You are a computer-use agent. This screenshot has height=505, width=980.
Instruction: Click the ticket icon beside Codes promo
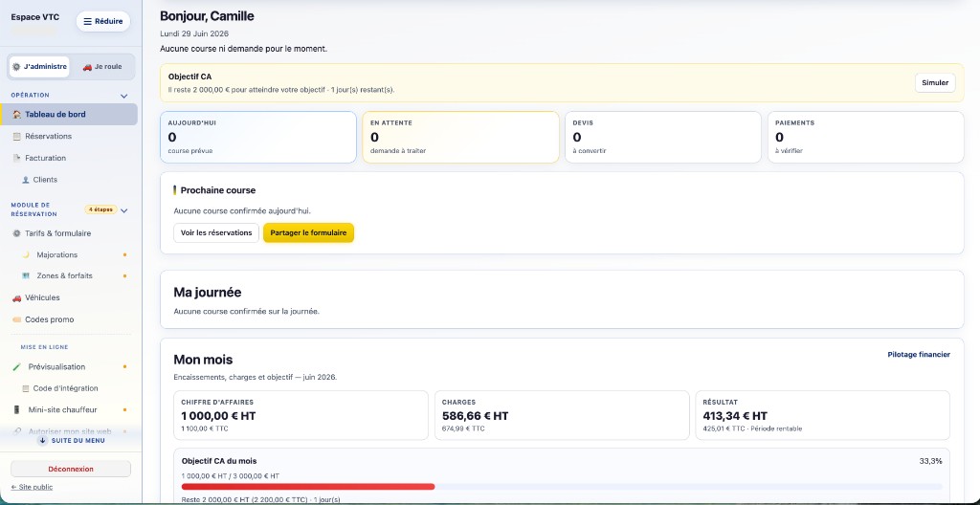pos(17,320)
